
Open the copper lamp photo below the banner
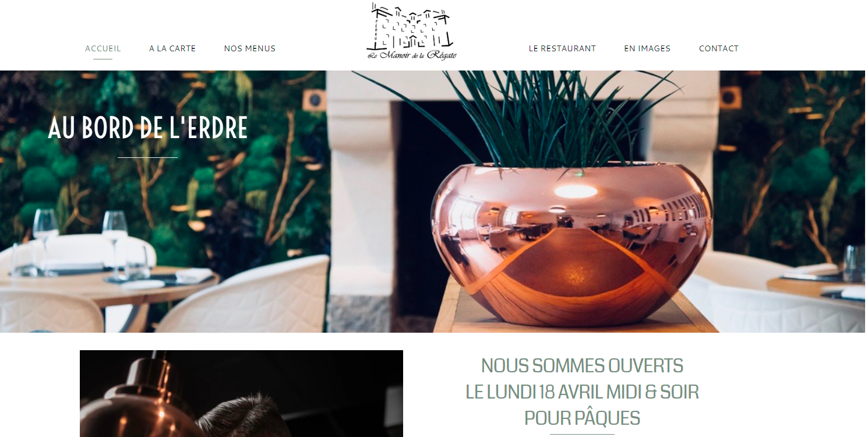coord(241,393)
